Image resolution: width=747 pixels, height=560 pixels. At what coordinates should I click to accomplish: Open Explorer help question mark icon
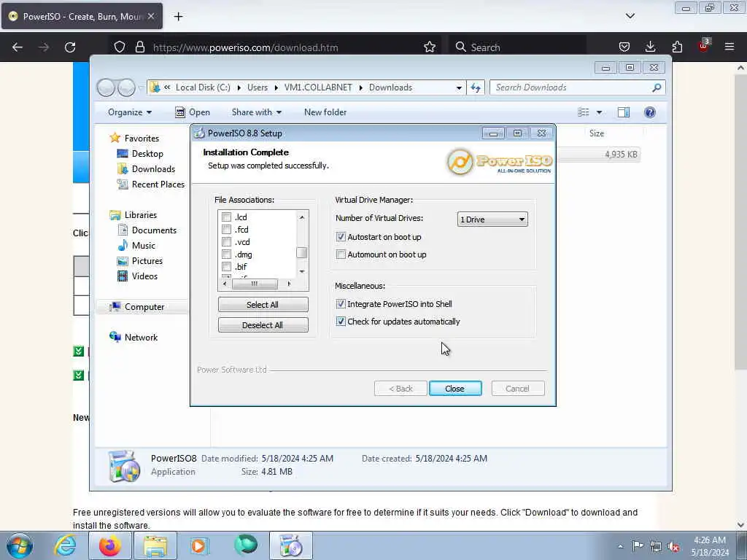point(649,112)
